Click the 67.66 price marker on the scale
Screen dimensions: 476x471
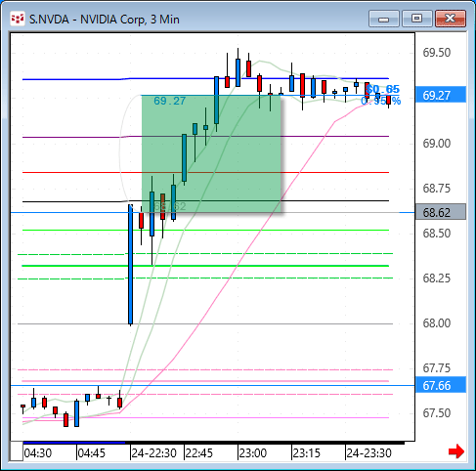click(441, 385)
